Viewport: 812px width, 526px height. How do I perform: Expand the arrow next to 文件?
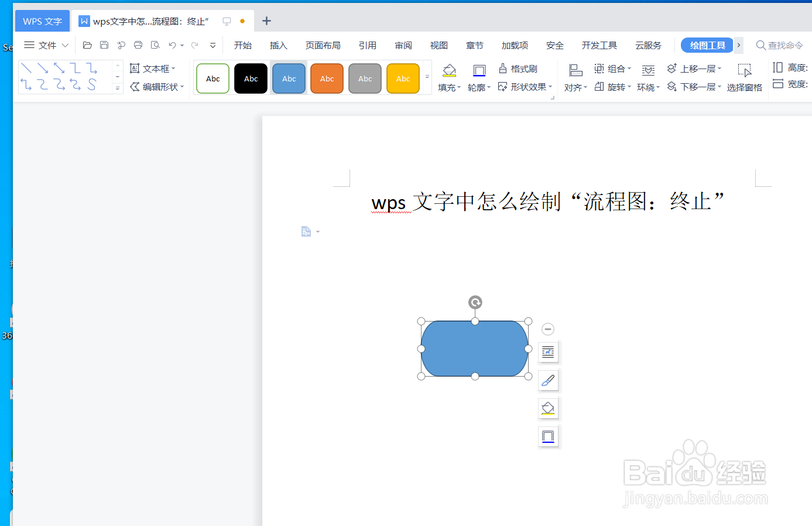coord(65,45)
